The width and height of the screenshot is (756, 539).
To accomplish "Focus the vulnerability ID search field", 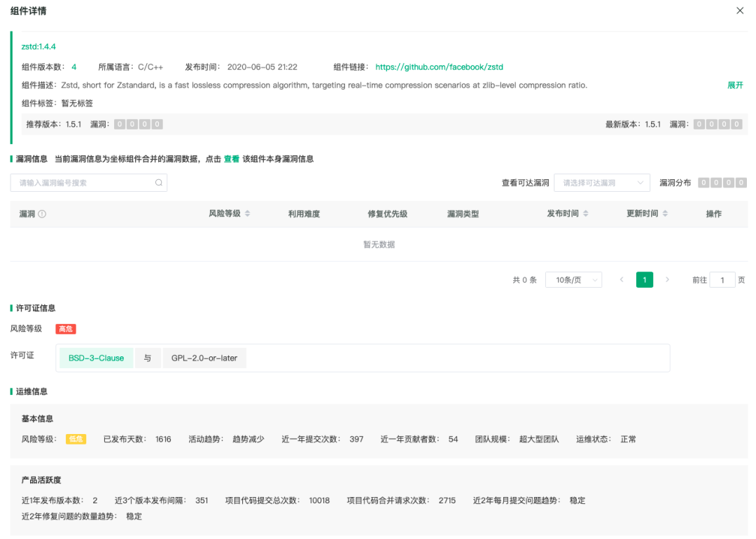I will (89, 183).
